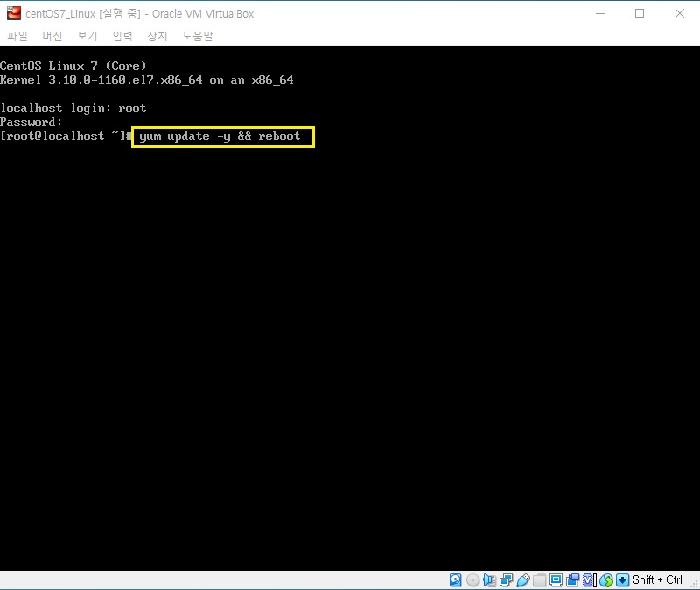The image size is (700, 590).
Task: Click the host key down-arrow icon
Action: point(622,579)
